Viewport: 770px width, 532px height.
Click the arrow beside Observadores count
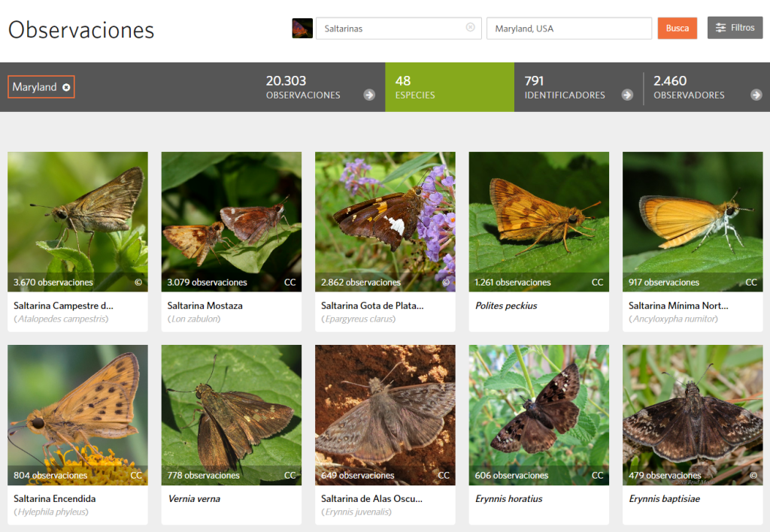(756, 95)
